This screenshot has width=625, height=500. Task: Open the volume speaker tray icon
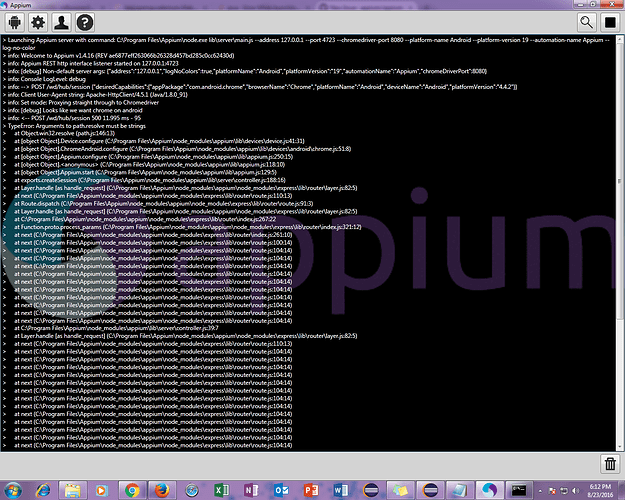(x=575, y=491)
